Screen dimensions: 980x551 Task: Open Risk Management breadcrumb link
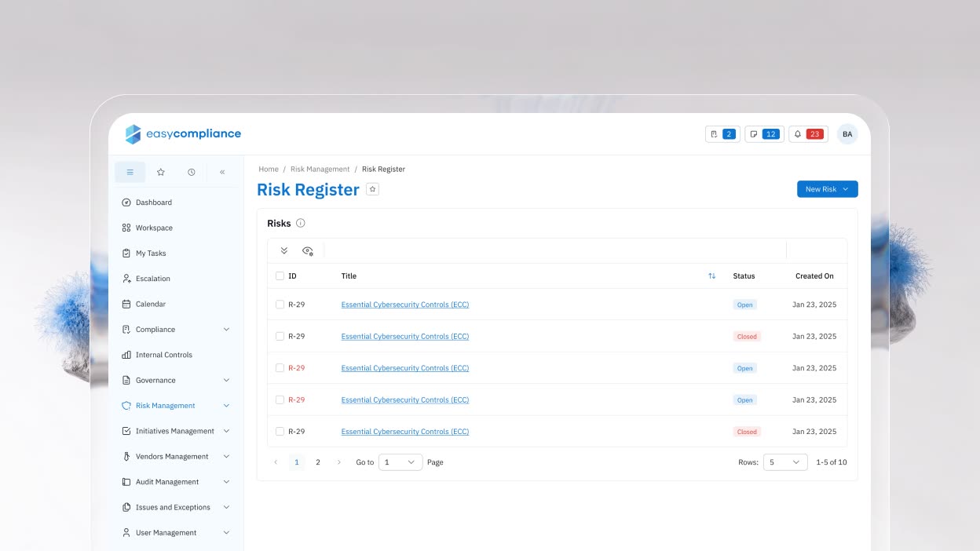tap(320, 169)
